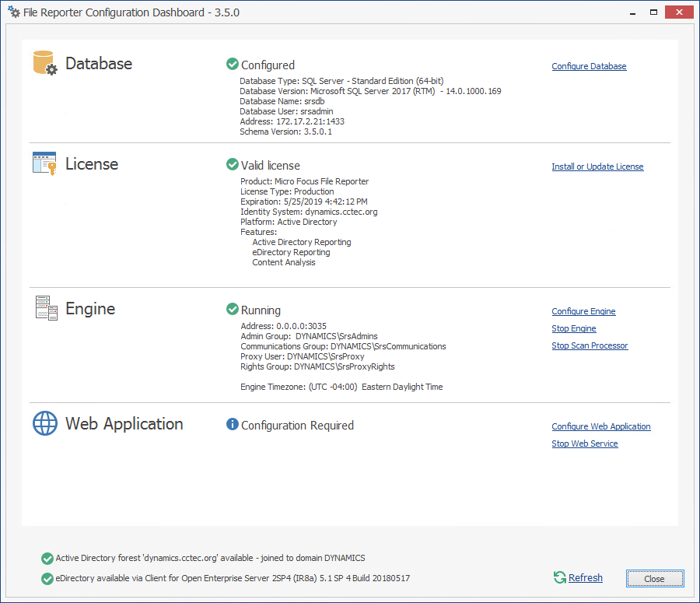Screen dimensions: 700x603
Task: Click the License key icon
Action: click(45, 163)
